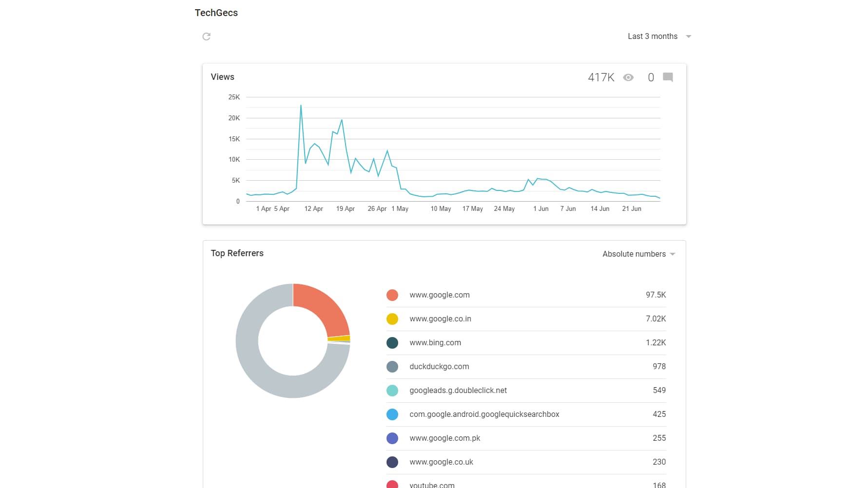The height and width of the screenshot is (488, 868).
Task: Select the www.google.co.in referrer
Action: [441, 319]
